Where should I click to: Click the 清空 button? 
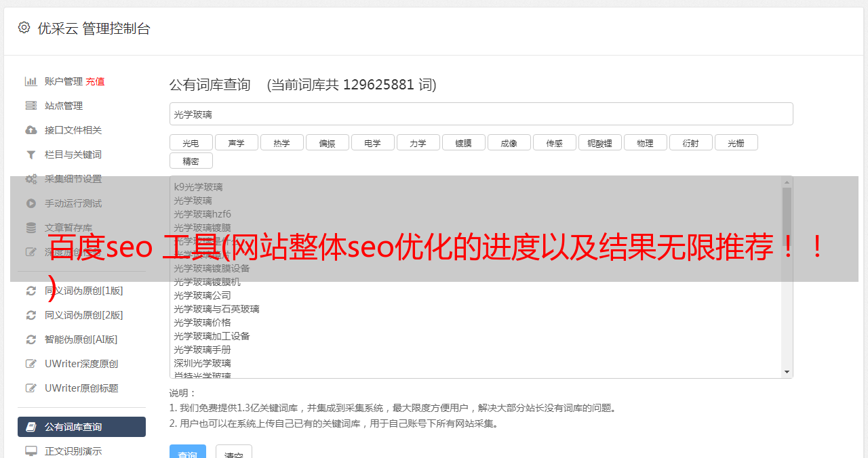pos(234,453)
